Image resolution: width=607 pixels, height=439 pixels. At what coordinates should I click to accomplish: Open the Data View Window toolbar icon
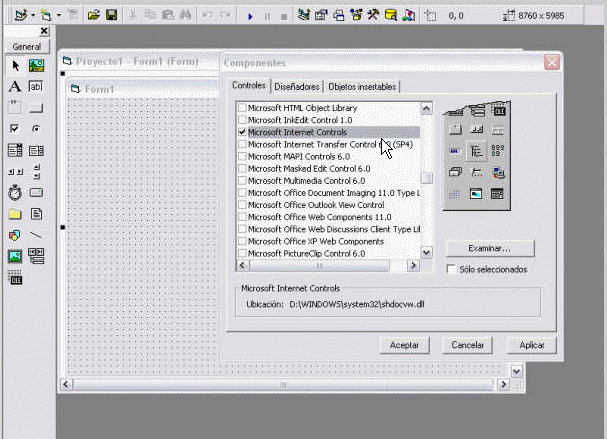point(391,15)
